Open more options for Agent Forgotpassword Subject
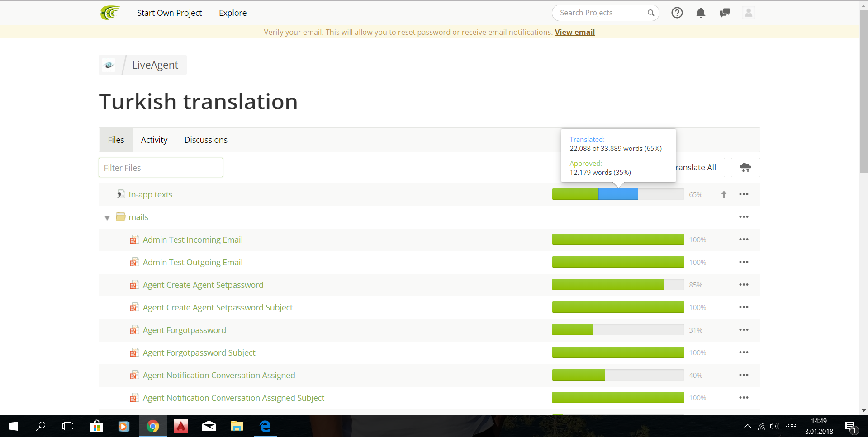The image size is (868, 437). click(x=744, y=352)
